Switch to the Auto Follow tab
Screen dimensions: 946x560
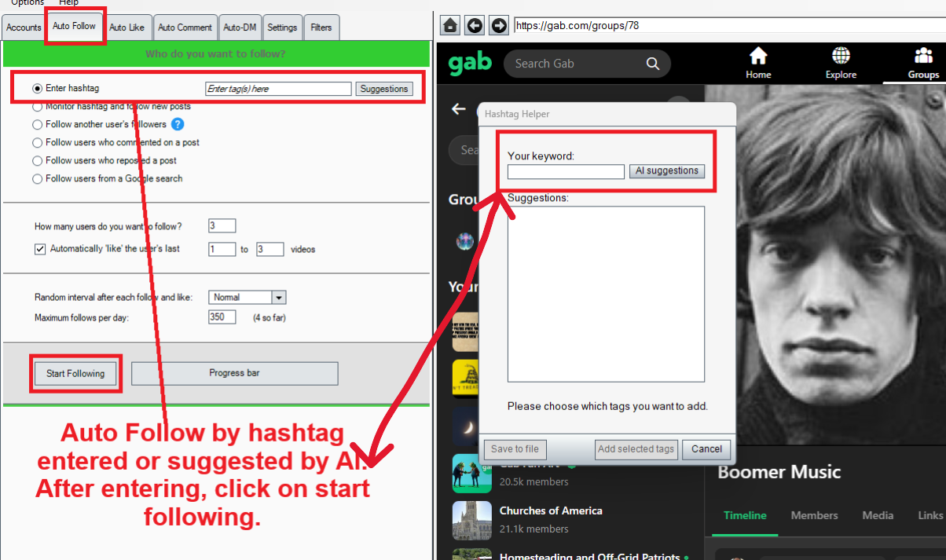[74, 26]
